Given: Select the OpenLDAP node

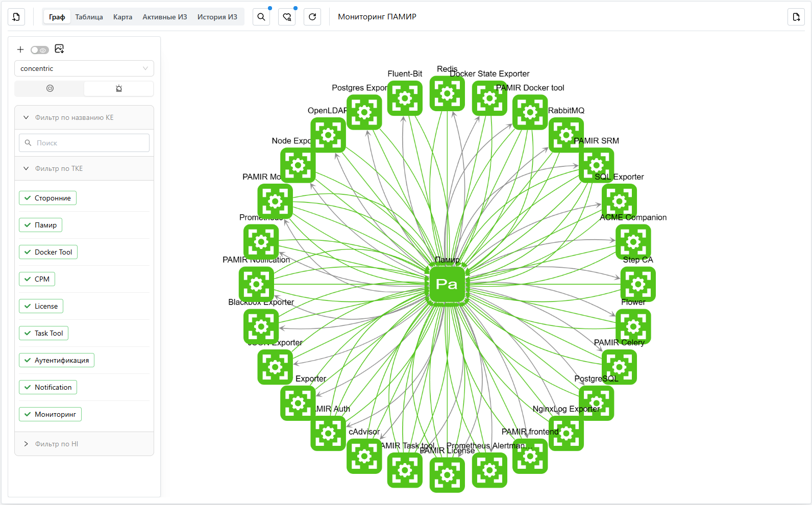Looking at the screenshot, I should [x=328, y=135].
